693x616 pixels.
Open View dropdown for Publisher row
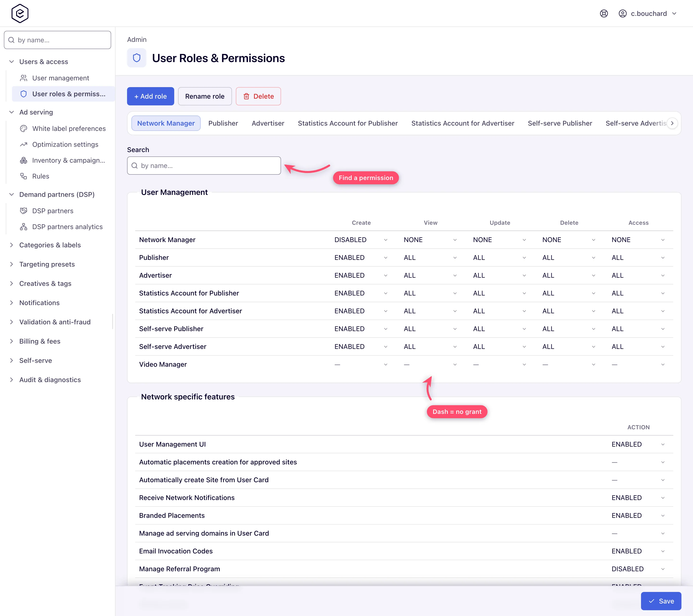tap(430, 258)
